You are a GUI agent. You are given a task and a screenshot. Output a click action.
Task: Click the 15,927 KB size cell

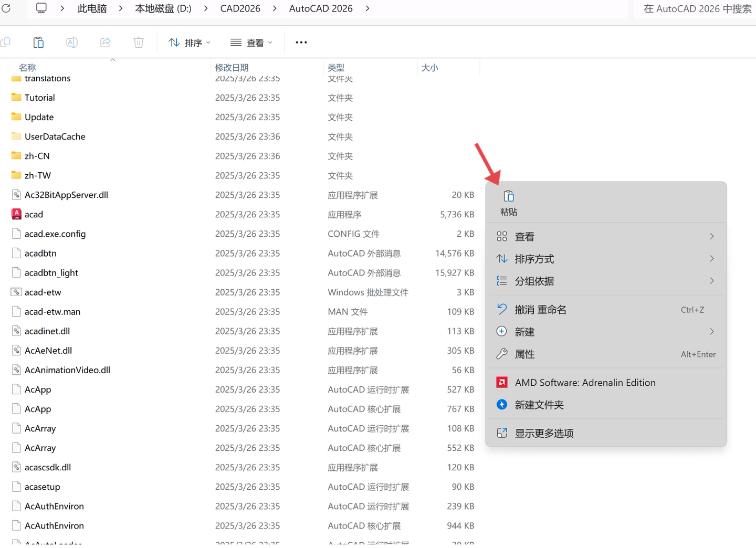pos(455,272)
